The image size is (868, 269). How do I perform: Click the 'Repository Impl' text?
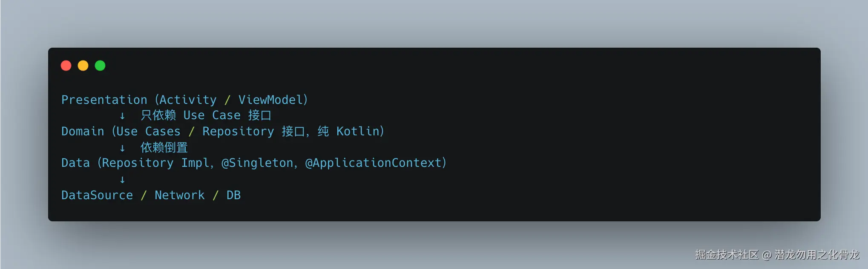(x=155, y=163)
